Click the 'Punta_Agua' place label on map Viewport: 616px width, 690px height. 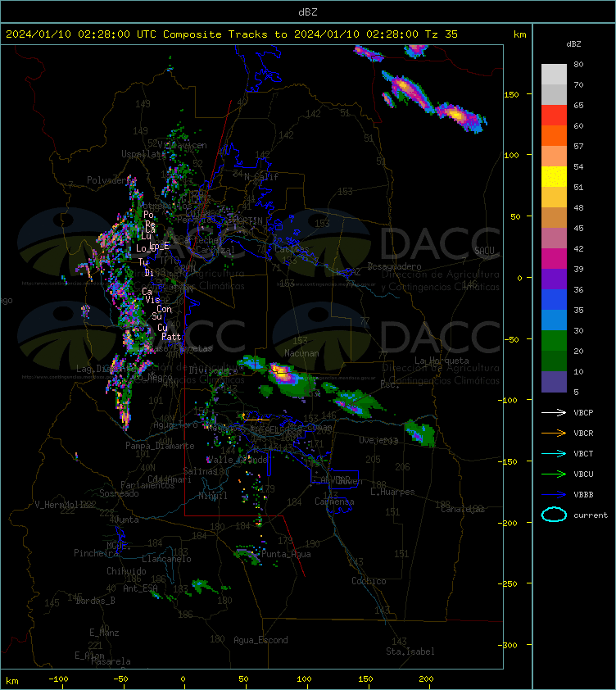[286, 554]
